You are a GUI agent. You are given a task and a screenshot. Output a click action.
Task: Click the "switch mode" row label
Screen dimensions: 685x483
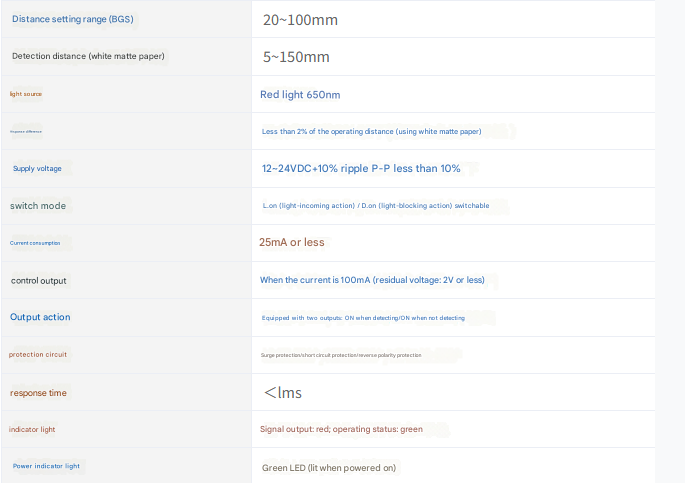[38, 206]
